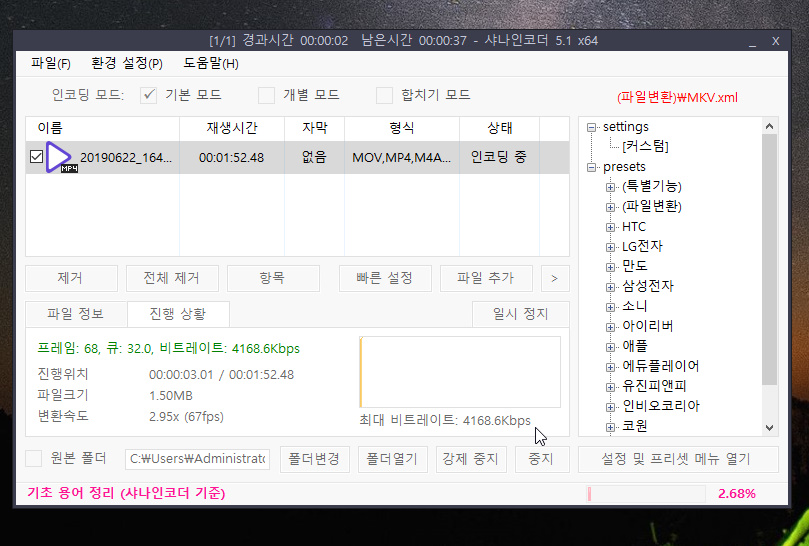
Task: Expand the 만도 preset folder
Action: [610, 267]
